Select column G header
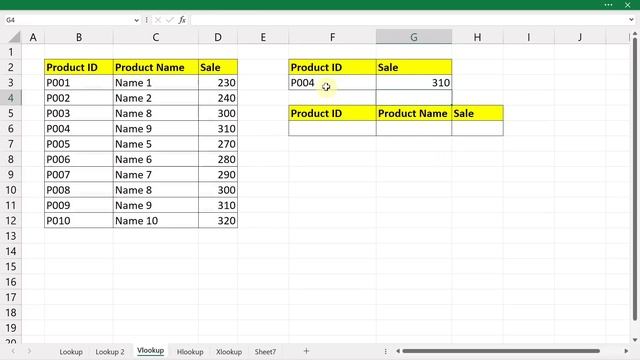The height and width of the screenshot is (360, 640). [414, 38]
